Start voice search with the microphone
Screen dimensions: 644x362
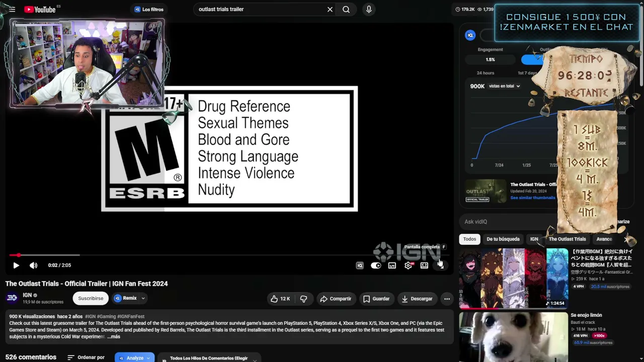[x=369, y=9]
